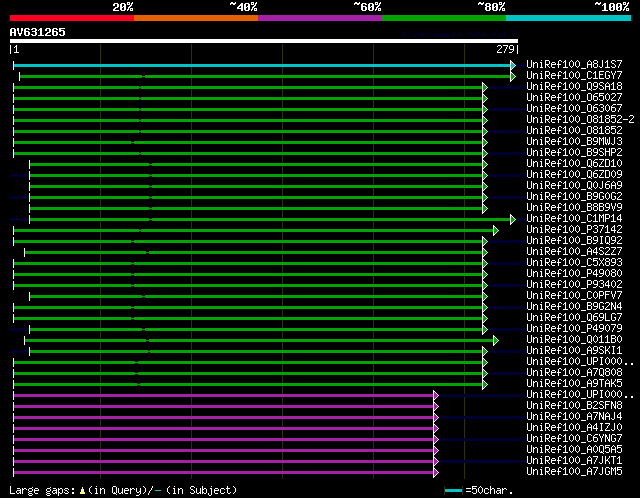Open the UniRef100_Q011B0 hit label
The width and height of the screenshot is (640, 498).
[574, 340]
